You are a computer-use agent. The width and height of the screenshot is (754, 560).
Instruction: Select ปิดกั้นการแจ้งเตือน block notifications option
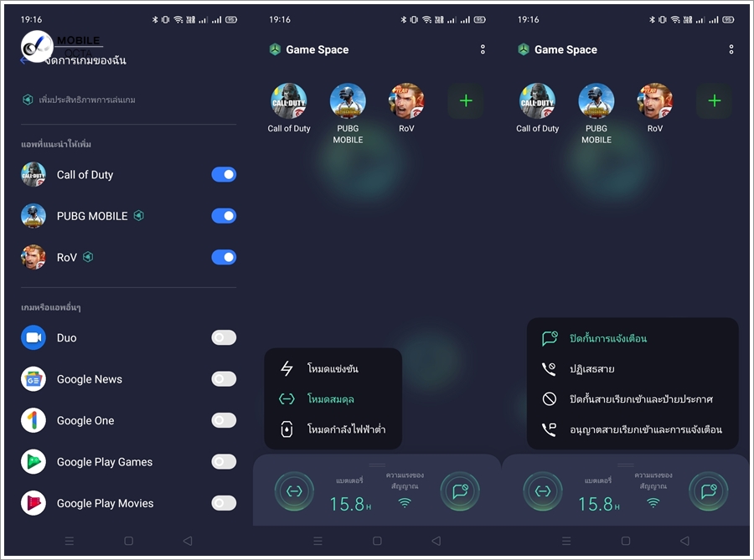633,338
